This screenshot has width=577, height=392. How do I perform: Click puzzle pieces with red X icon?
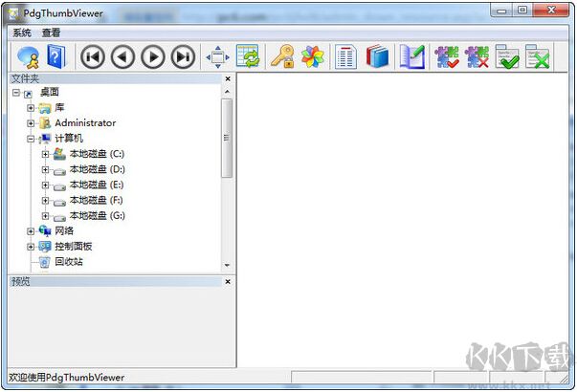point(477,57)
